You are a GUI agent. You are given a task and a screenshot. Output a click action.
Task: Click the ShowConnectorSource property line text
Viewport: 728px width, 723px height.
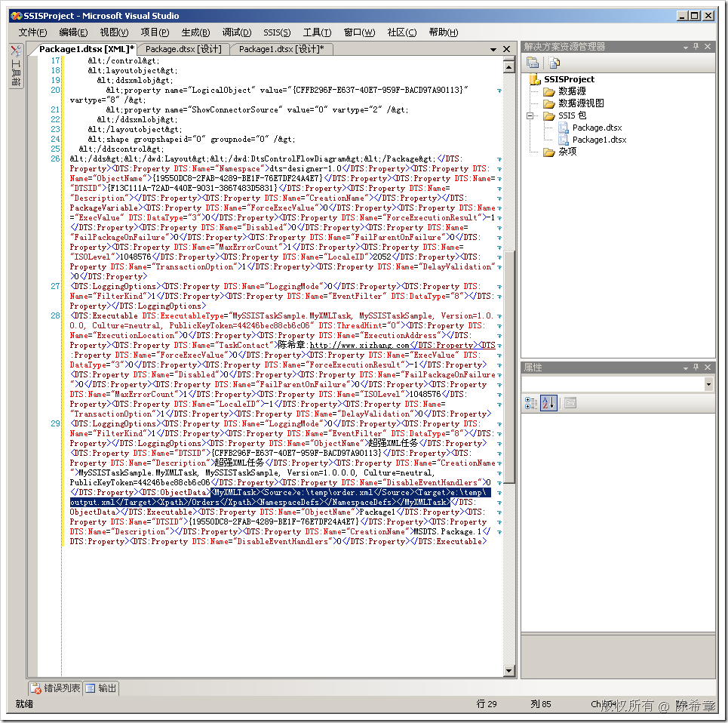click(x=257, y=109)
